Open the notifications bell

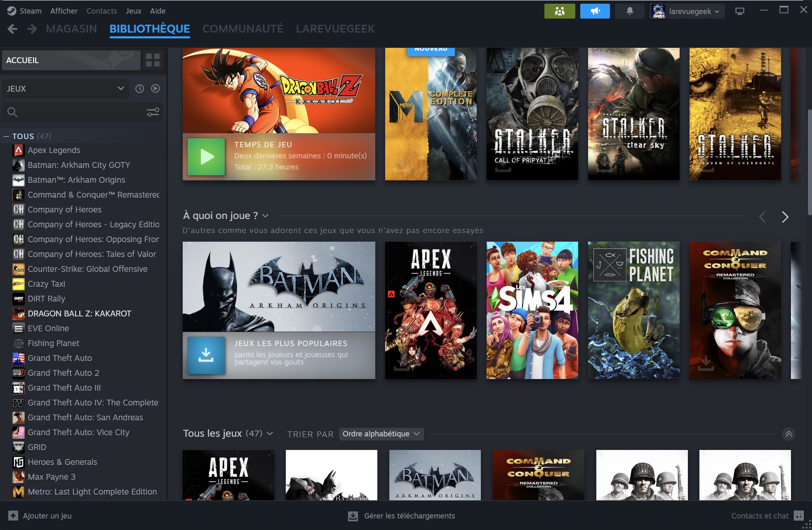point(629,11)
